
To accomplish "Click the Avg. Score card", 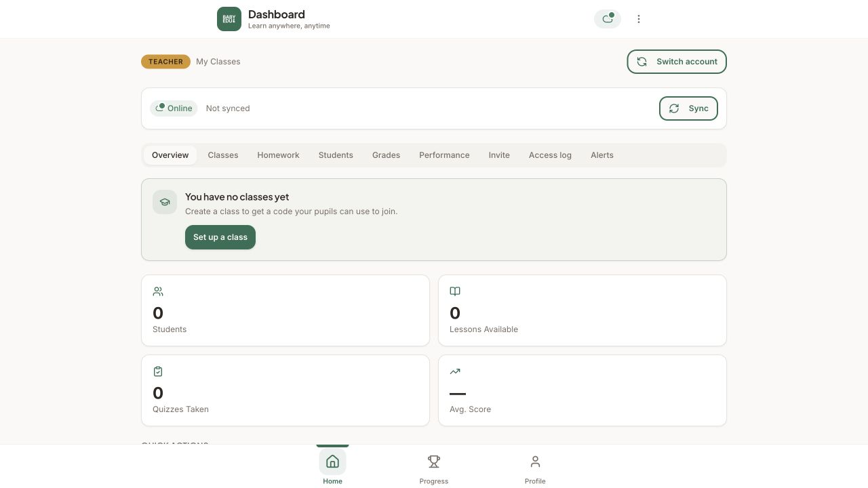I will point(583,390).
